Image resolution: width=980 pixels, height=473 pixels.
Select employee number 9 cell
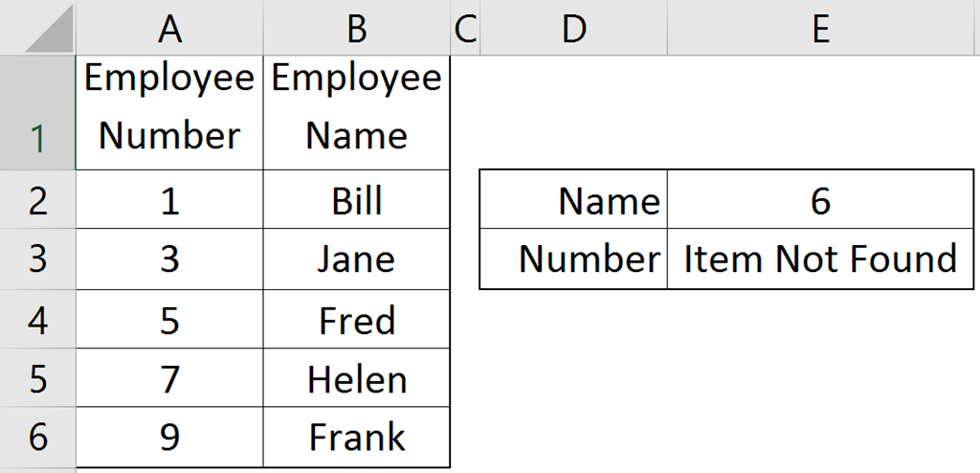click(x=169, y=437)
